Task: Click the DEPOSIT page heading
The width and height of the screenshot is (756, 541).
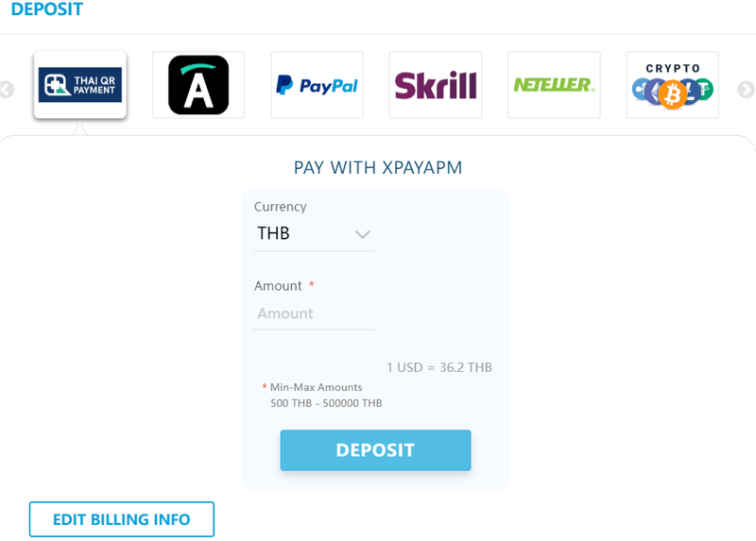Action: (46, 9)
